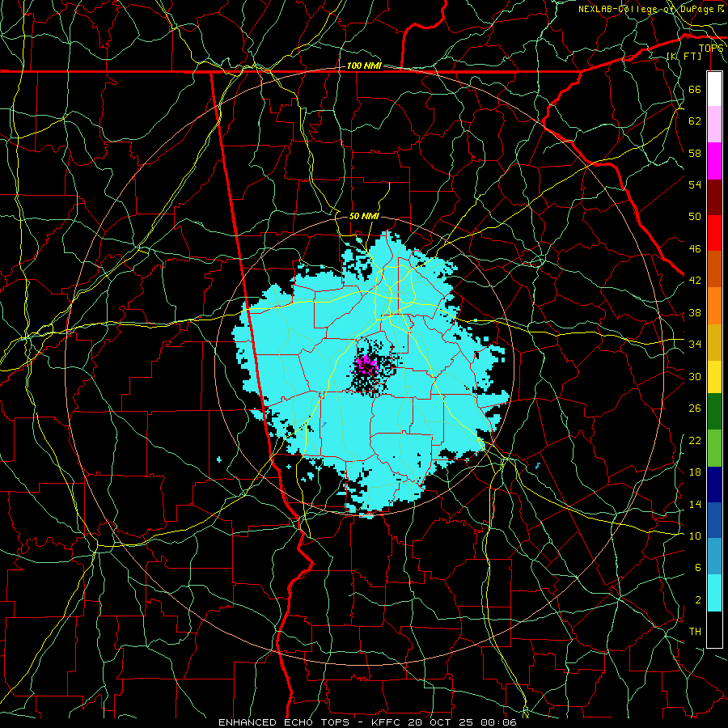The height and width of the screenshot is (728, 728).
Task: Select the bright orange legend swatch
Action: click(714, 306)
